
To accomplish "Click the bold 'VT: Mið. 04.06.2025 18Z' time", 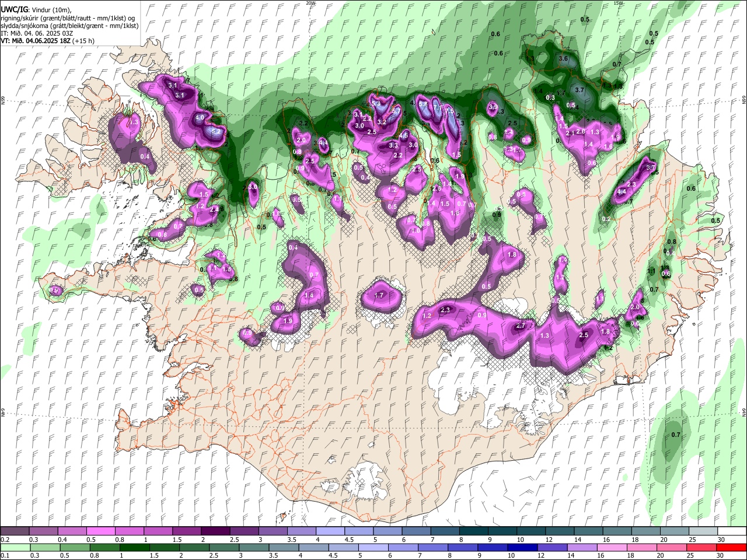I will click(x=34, y=41).
